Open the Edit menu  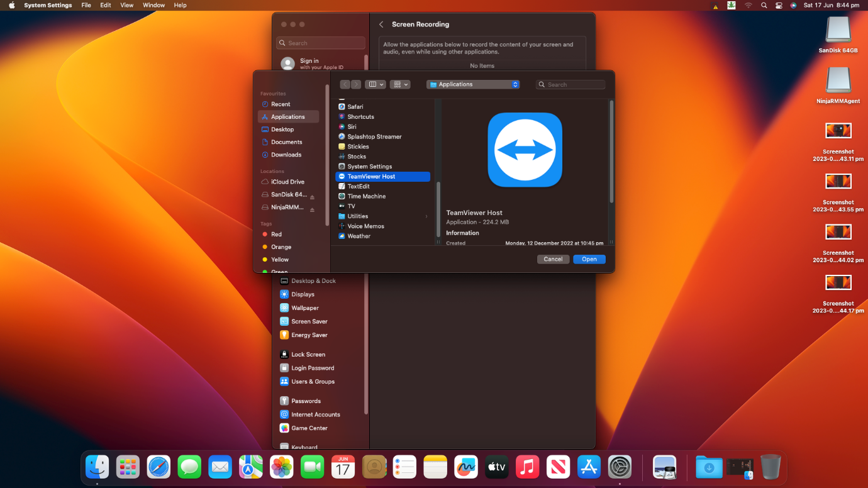[x=106, y=5]
